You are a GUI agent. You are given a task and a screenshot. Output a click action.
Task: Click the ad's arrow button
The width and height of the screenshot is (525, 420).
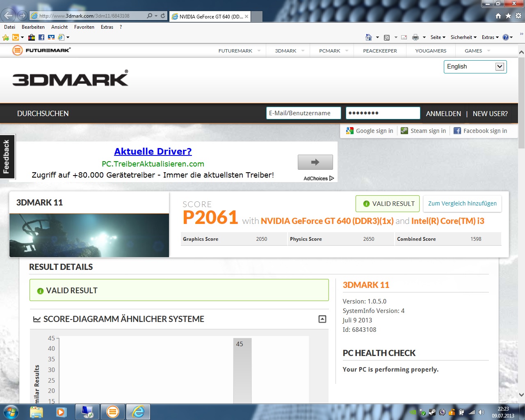point(315,162)
